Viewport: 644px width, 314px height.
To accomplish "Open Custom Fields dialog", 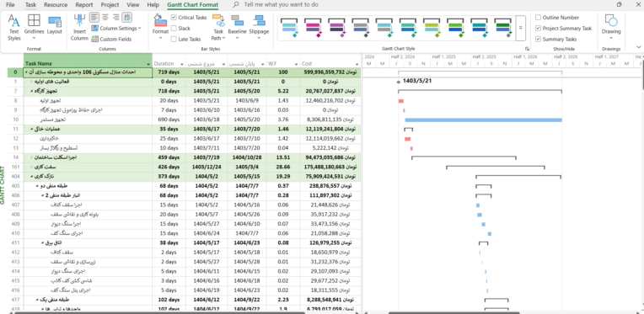I will 111,40.
